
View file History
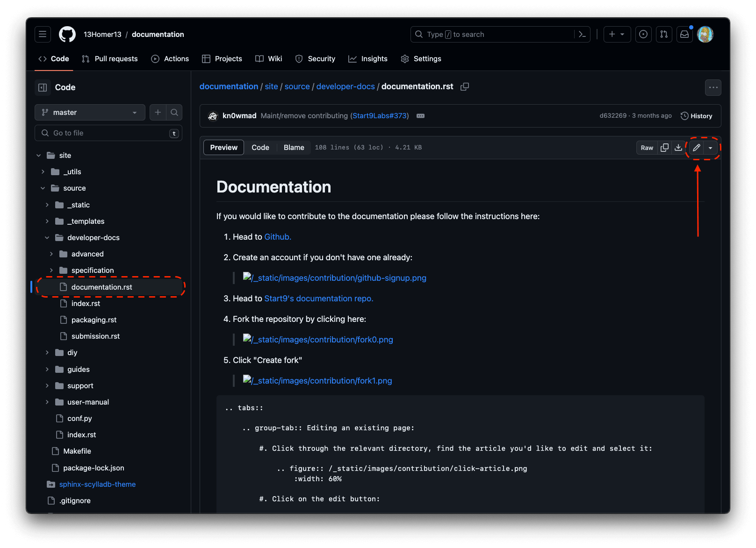(x=696, y=116)
